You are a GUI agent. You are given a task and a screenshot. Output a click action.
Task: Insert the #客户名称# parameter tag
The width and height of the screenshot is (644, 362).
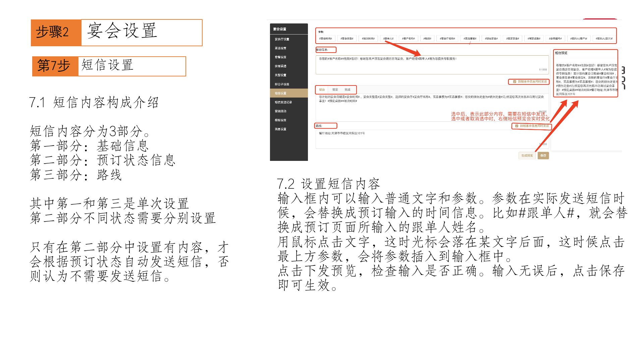(x=409, y=39)
